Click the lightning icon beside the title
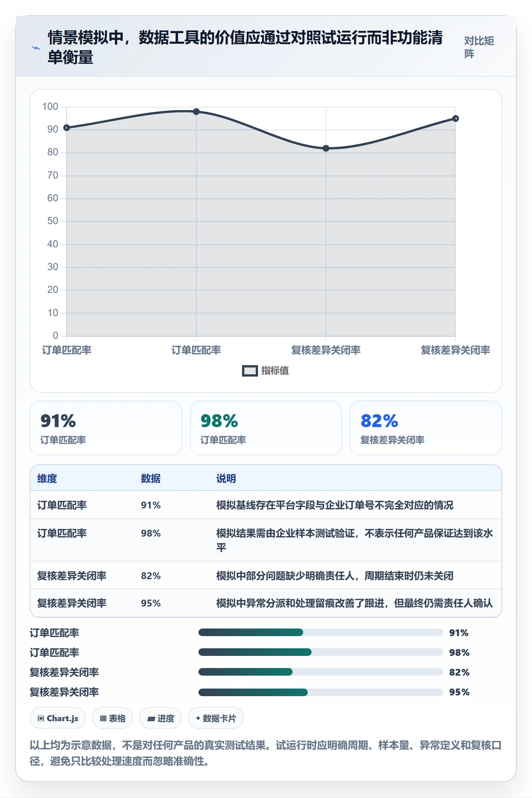Image resolution: width=532 pixels, height=798 pixels. (36, 48)
